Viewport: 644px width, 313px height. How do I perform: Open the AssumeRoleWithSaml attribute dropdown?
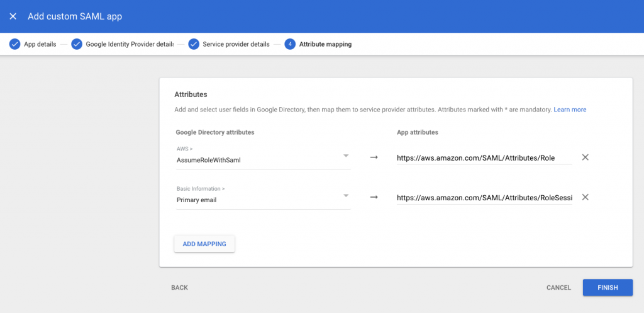point(345,156)
